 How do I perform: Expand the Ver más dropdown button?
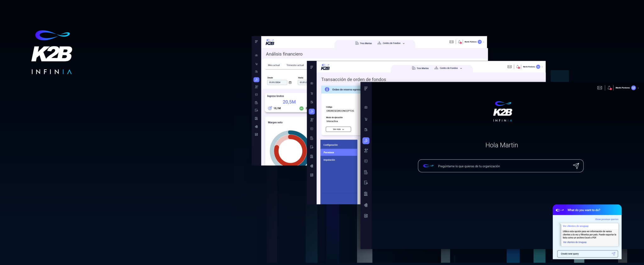[338, 129]
